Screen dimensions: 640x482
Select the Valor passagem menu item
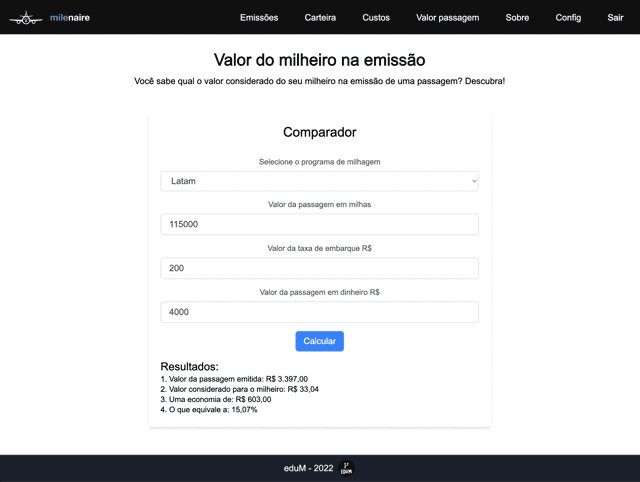pos(447,18)
